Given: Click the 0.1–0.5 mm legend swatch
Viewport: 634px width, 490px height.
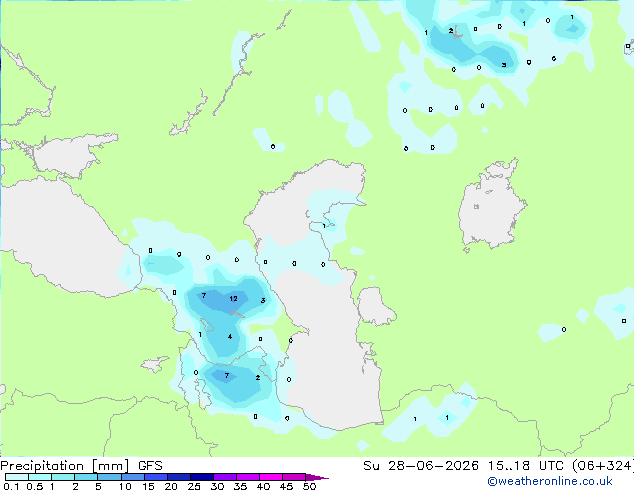Looking at the screenshot, I should click(x=17, y=477).
